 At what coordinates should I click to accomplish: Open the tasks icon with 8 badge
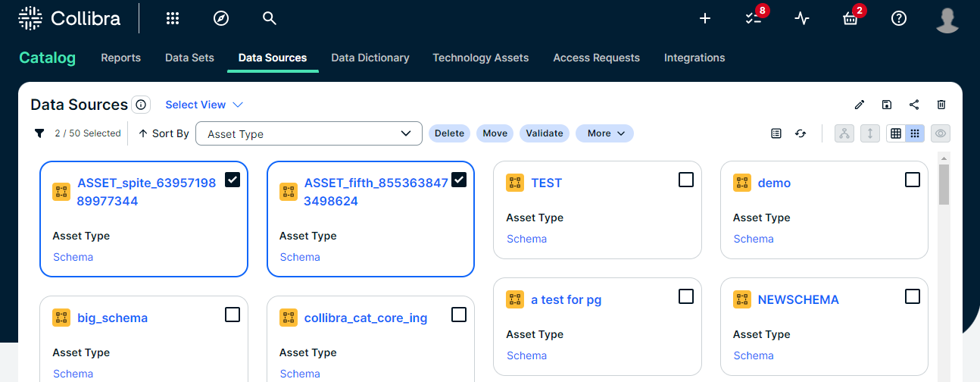(x=753, y=19)
